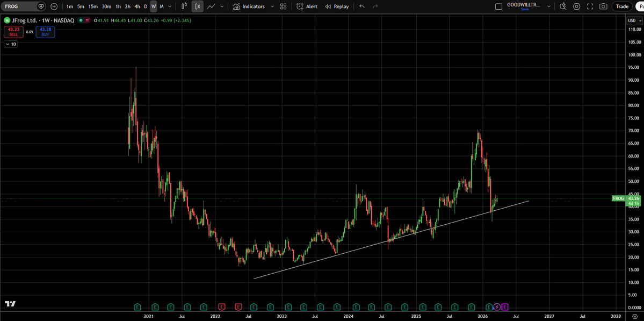Screen dimensions: 644x321
Task: Open the USD currency dropdown
Action: (634, 20)
